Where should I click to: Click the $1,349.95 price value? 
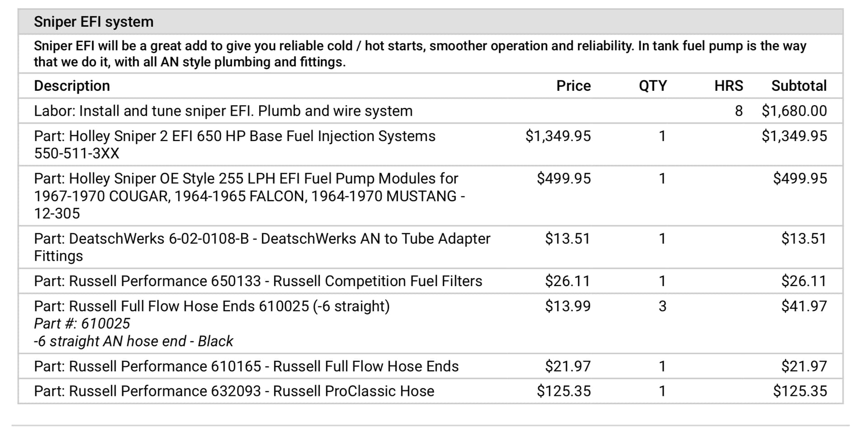point(558,136)
